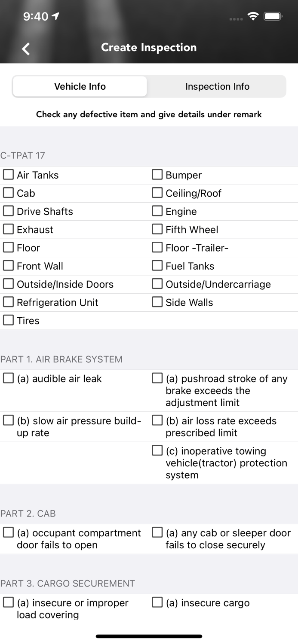Mark Fifth Wheel as defective
This screenshot has height=644, width=298.
(x=157, y=229)
